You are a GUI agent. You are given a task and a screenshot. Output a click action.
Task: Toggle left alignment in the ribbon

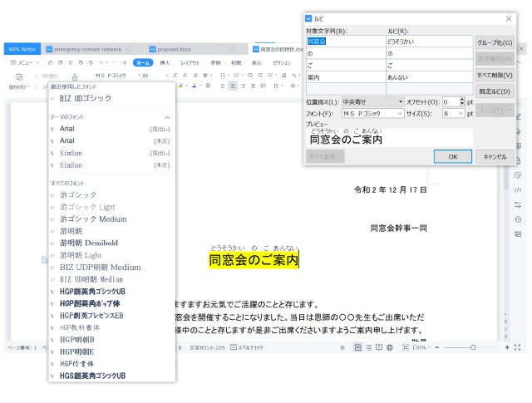click(x=223, y=86)
